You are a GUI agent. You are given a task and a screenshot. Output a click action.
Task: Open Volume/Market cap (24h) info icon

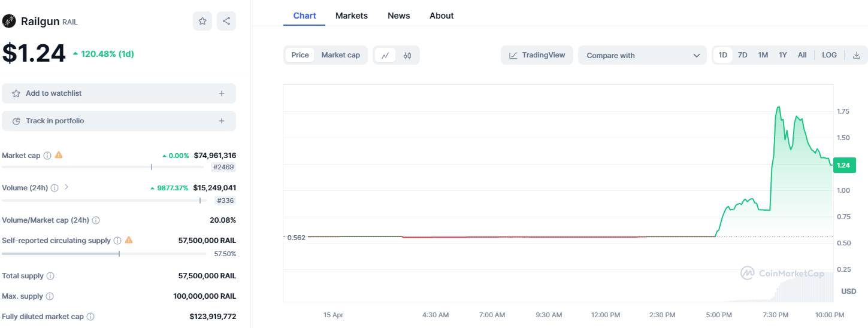(96, 220)
